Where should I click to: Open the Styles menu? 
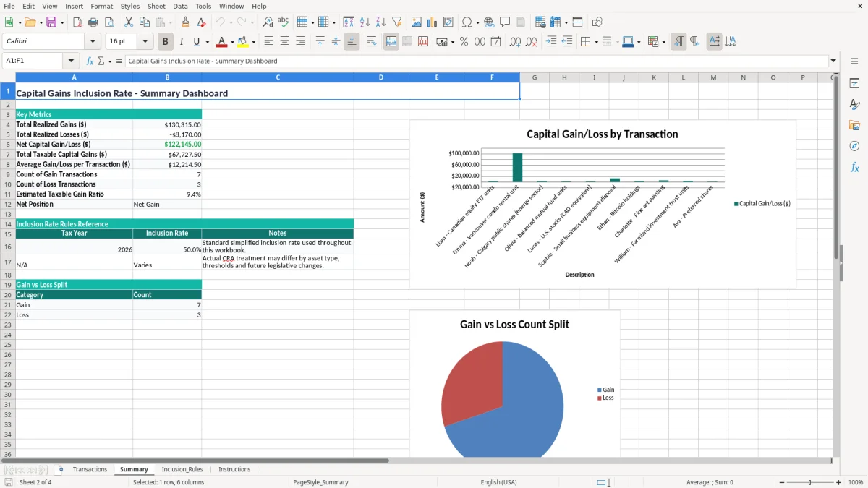pos(130,6)
